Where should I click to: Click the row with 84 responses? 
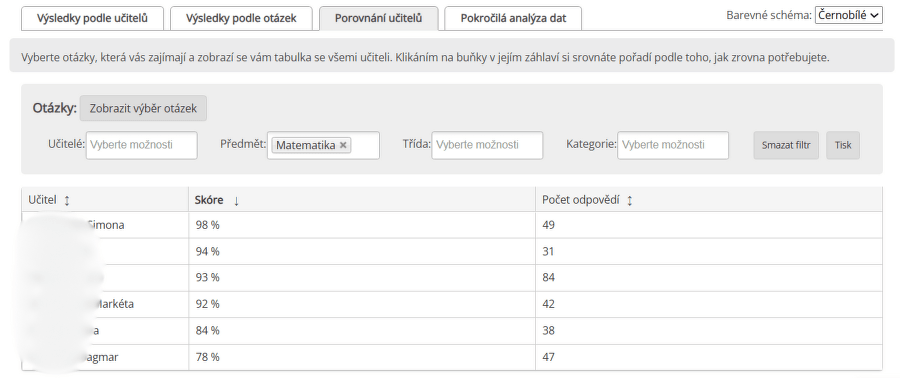[x=452, y=278]
